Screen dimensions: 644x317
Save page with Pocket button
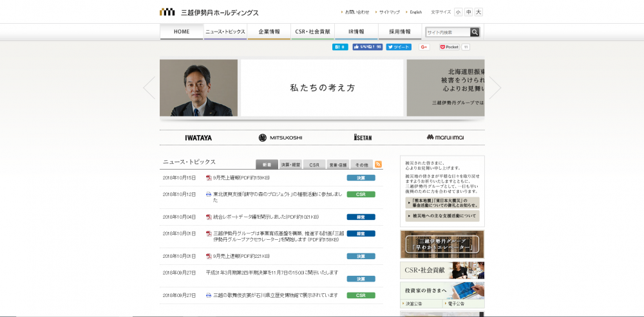coord(450,47)
